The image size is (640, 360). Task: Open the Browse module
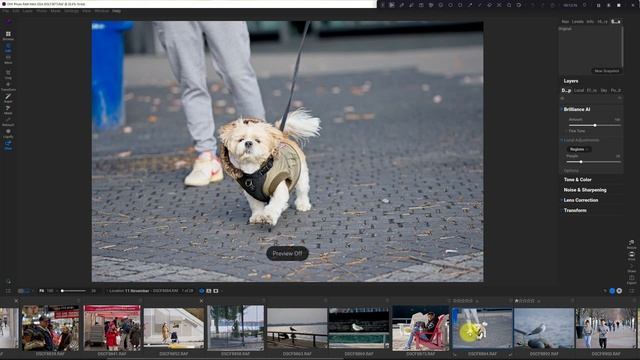point(8,36)
